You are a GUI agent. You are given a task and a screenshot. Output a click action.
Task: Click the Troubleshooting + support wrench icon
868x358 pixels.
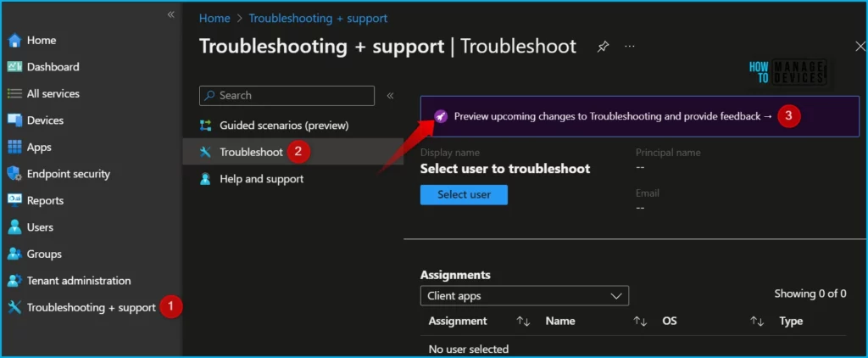(x=14, y=307)
